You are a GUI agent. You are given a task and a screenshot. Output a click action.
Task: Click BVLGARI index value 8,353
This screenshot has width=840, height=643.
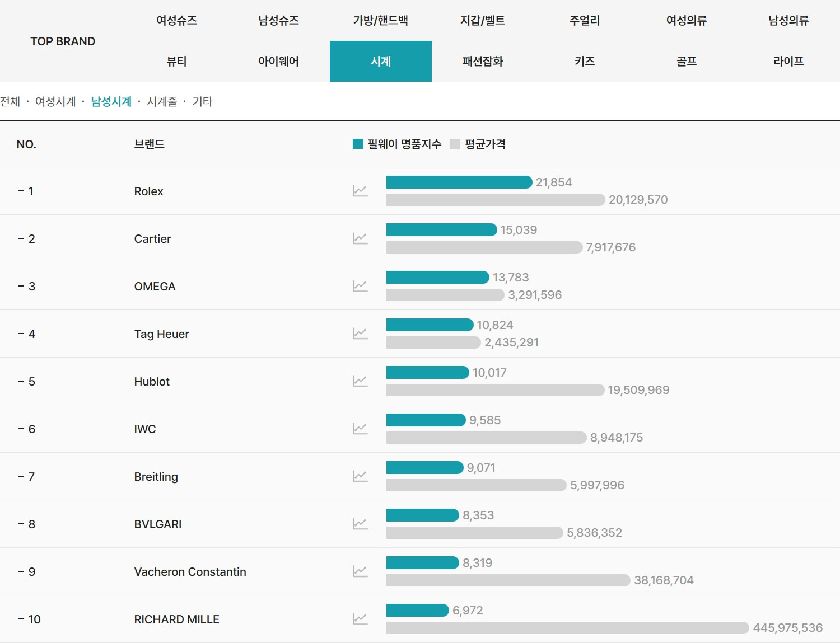pos(478,515)
